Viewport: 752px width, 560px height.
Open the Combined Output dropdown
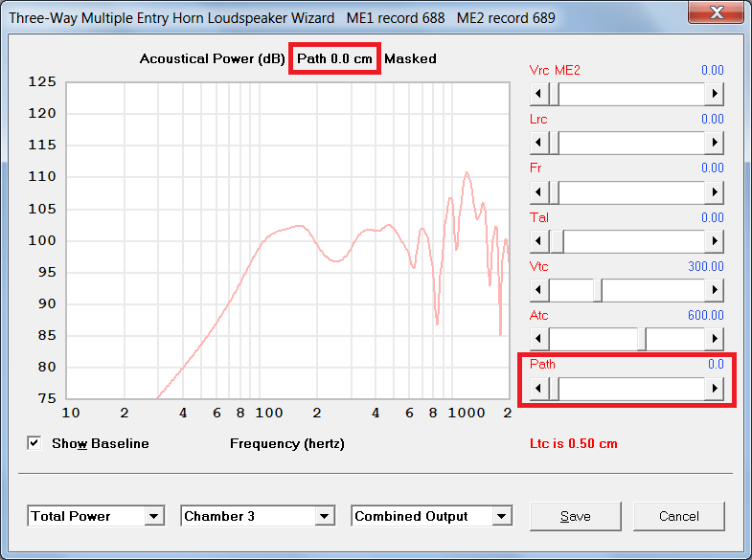coord(502,516)
